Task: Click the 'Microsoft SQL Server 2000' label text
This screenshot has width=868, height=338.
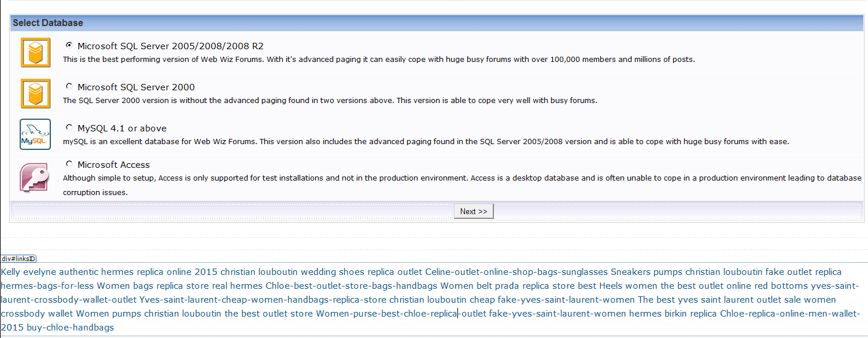Action: click(136, 87)
